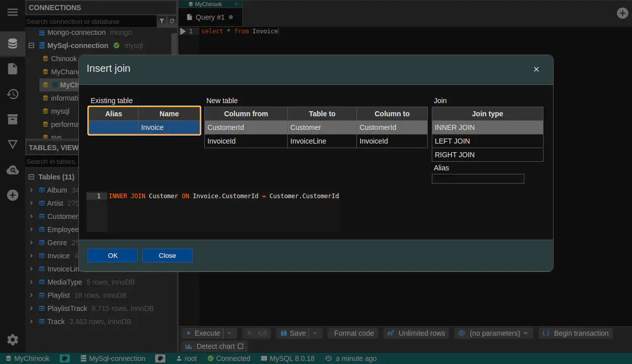632x364 pixels.
Task: Toggle the Detect chart checkbox
Action: [240, 346]
